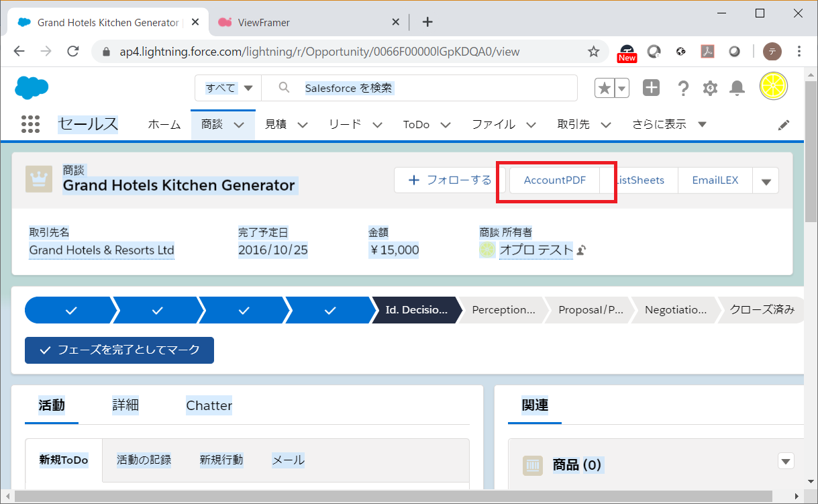The width and height of the screenshot is (818, 504).
Task: Select the Perception stage in path
Action: coord(503,310)
